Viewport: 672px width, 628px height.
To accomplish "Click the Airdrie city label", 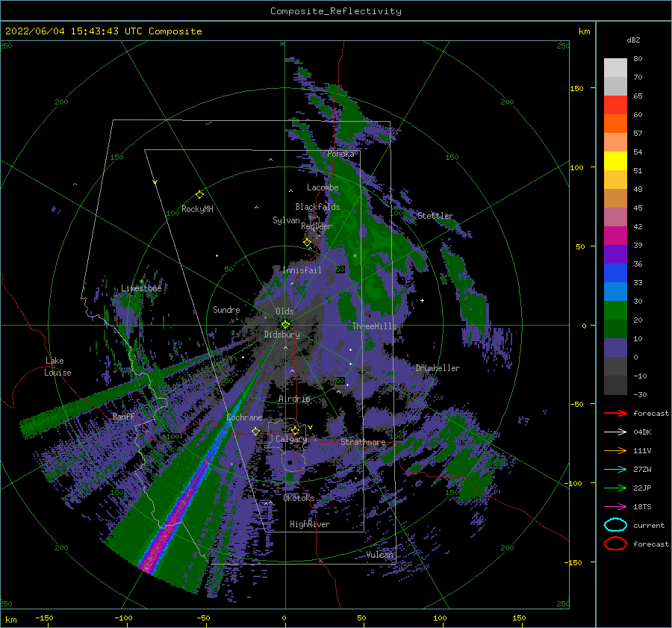I will (294, 399).
